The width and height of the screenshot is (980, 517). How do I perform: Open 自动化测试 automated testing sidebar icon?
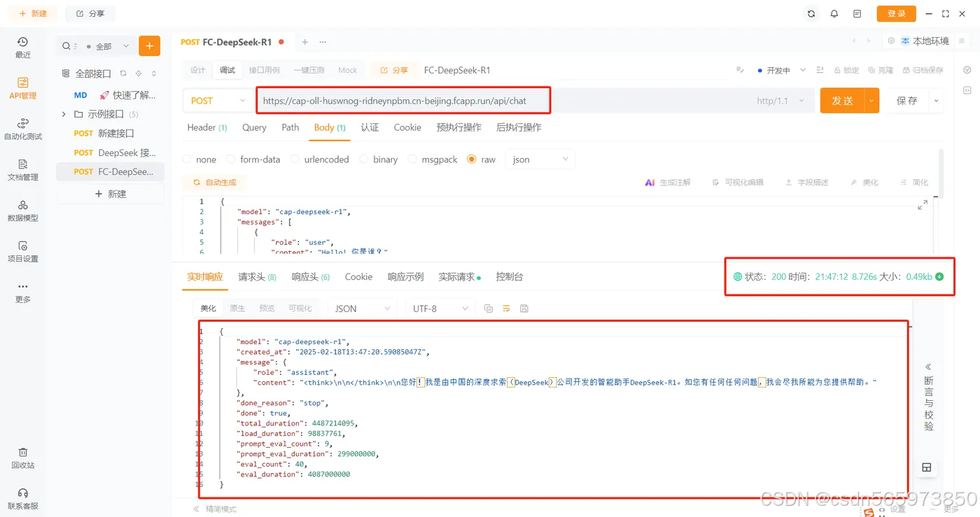click(x=23, y=129)
